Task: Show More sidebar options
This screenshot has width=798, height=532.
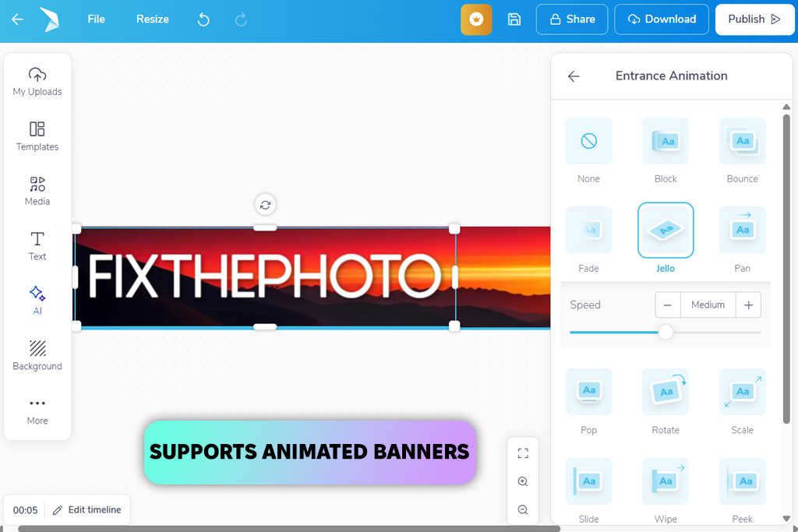Action: point(37,411)
